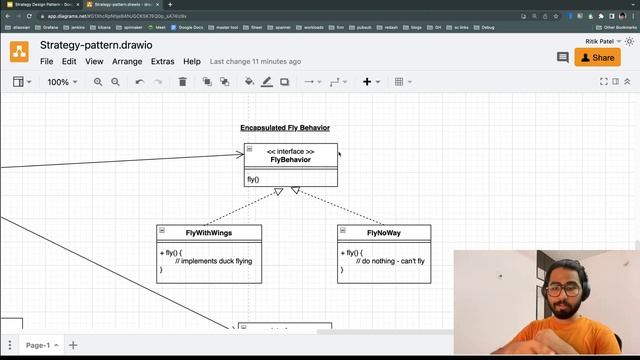Open the table dropdown arrow
Image resolution: width=640 pixels, height=360 pixels.
410,82
